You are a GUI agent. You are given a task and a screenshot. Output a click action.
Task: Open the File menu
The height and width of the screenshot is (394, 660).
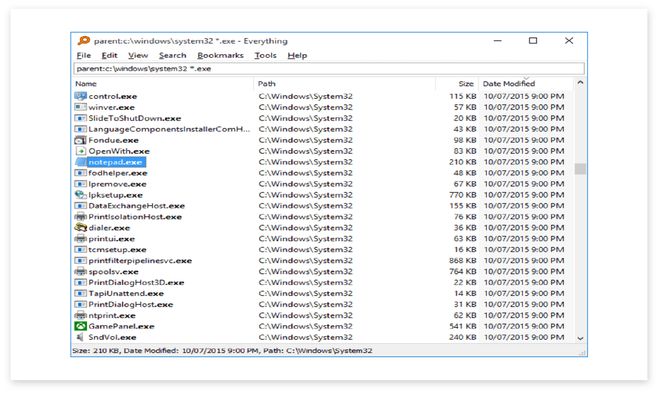pos(84,56)
